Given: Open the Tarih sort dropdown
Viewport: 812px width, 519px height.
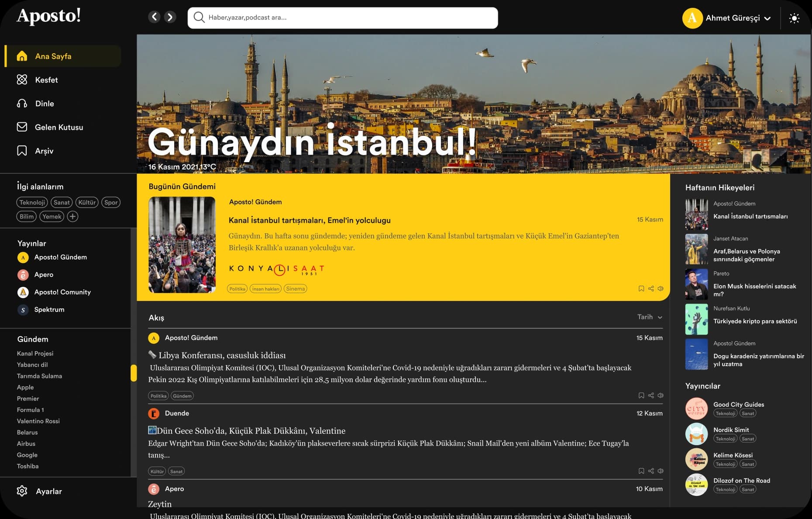Looking at the screenshot, I should click(650, 317).
